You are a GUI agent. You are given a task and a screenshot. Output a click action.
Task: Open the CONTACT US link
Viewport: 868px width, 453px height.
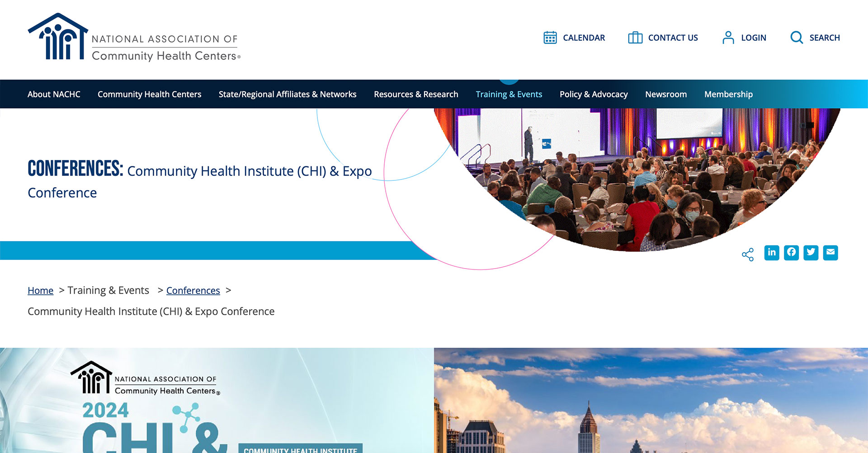click(x=673, y=38)
